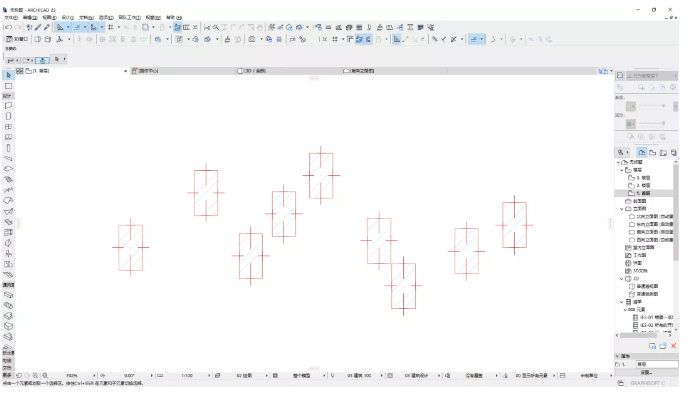Select 2. 楼层 story in Navigator
Image resolution: width=691 pixels, height=393 pixels.
click(643, 185)
